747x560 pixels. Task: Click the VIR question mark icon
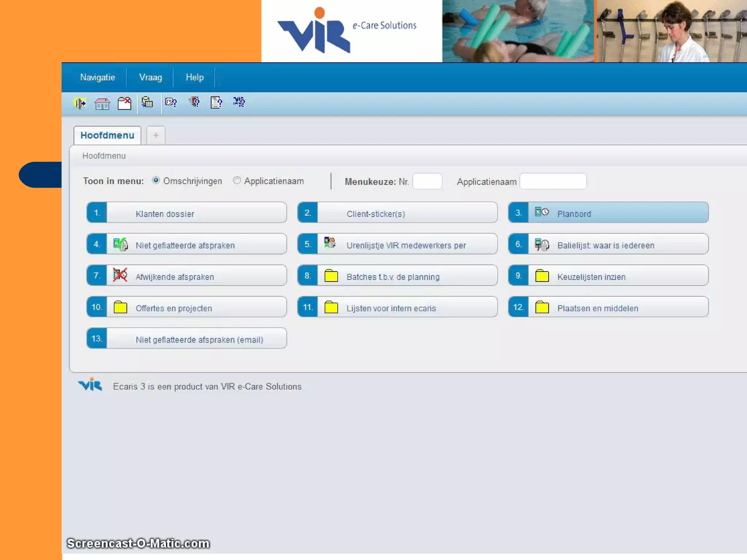coord(239,102)
